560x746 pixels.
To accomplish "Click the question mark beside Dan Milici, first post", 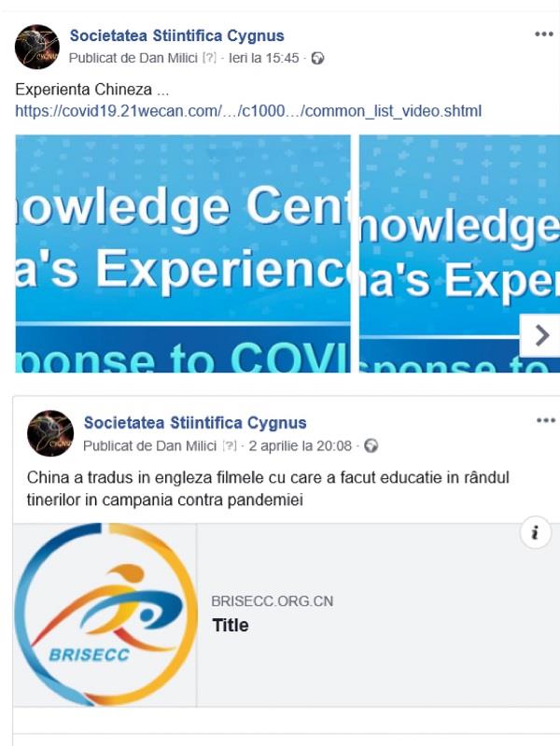I will [x=209, y=58].
